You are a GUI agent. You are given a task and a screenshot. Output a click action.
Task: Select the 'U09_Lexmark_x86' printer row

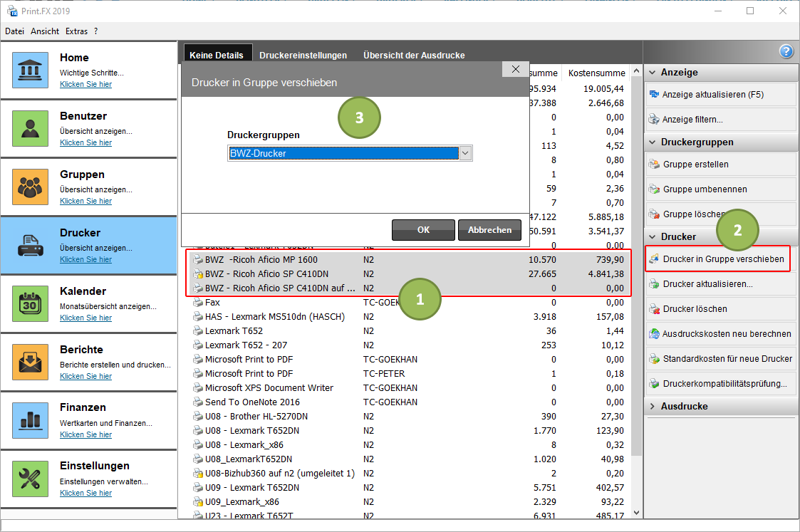[409, 502]
